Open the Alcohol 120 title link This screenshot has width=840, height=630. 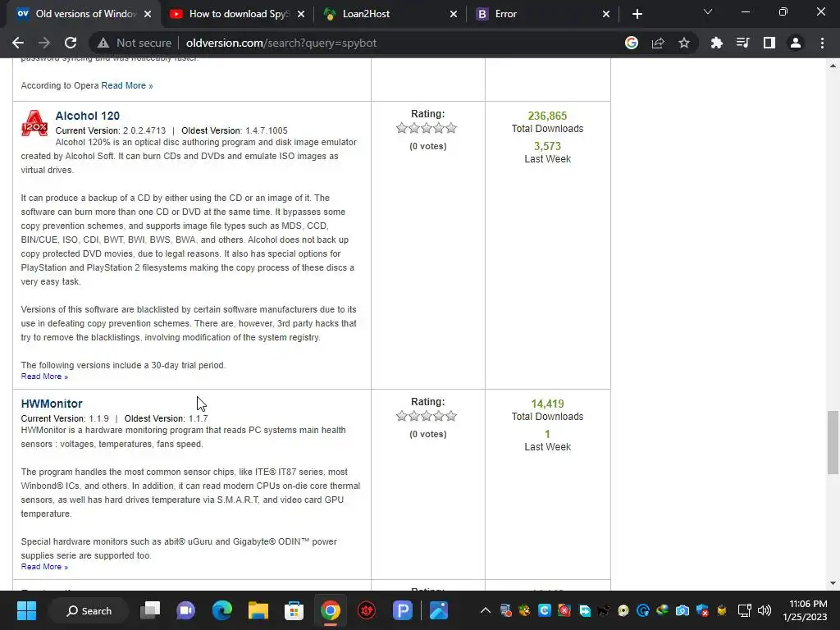coord(87,116)
